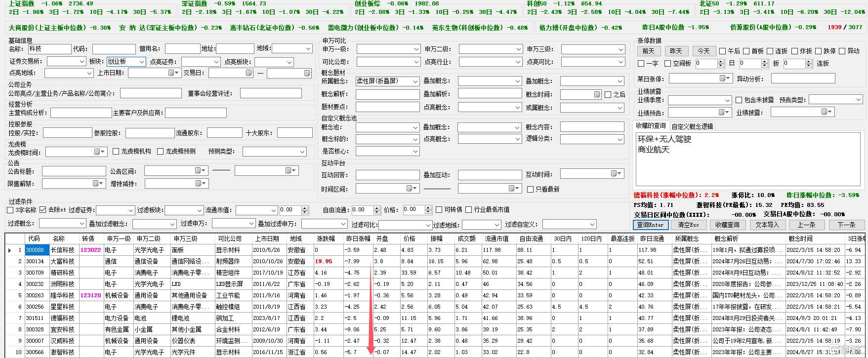Open the 交易日 end date calendar icon

[307, 73]
